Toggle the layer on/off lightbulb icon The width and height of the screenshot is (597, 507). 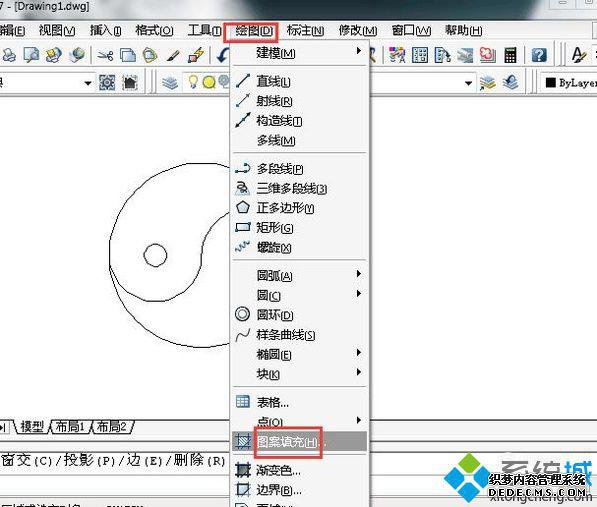pos(193,81)
